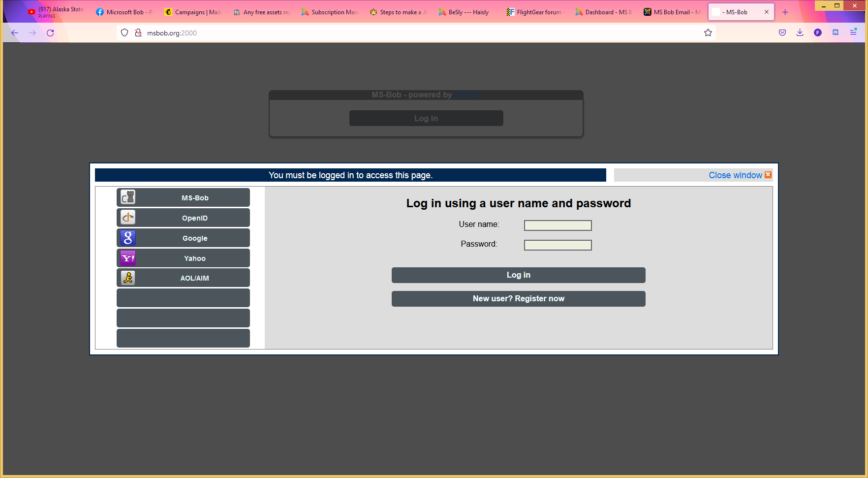Switch to the Campaigns Mailchimp tab
868x478 pixels.
[x=193, y=12]
